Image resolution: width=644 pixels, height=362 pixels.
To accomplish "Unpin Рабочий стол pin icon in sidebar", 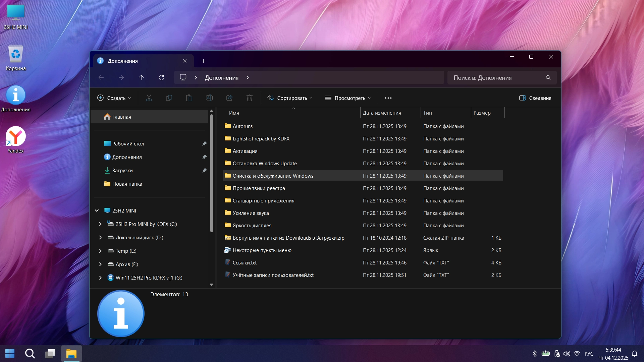I will 204,143.
